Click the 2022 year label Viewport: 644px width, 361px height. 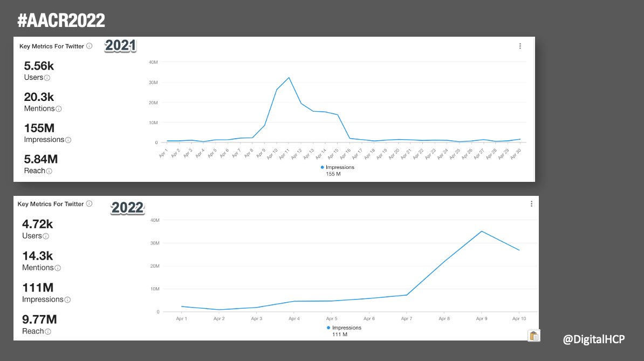(127, 207)
